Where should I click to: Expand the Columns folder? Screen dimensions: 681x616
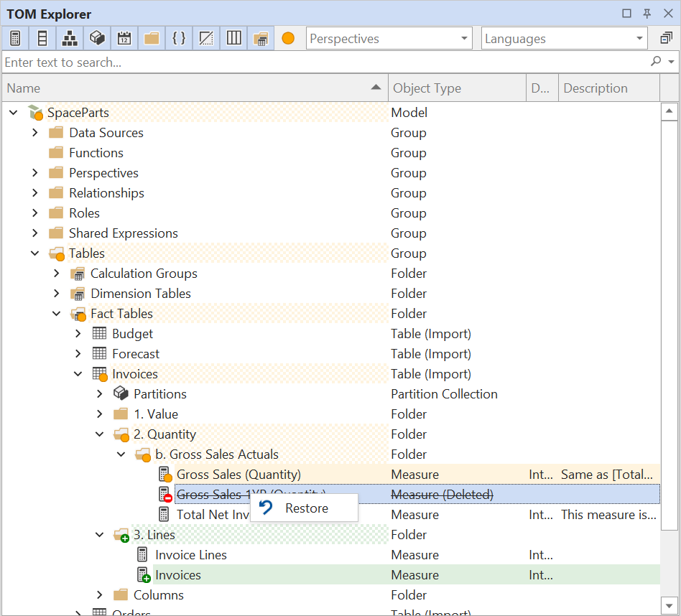[99, 594]
